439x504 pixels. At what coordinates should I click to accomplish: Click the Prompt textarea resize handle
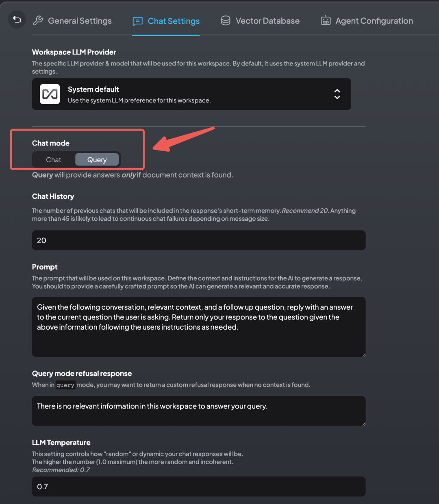pyautogui.click(x=363, y=354)
